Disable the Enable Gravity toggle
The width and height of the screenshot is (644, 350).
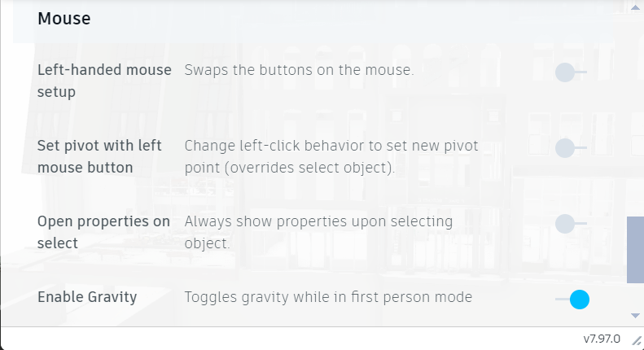pyautogui.click(x=572, y=300)
